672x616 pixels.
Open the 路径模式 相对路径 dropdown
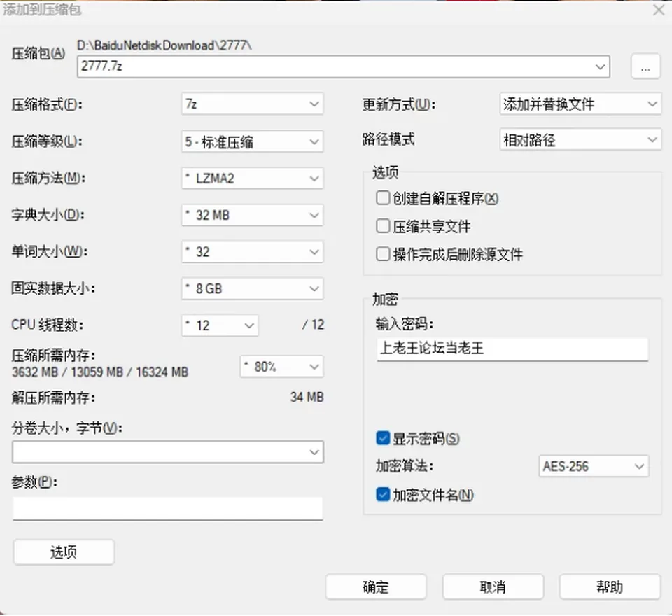[x=580, y=139]
